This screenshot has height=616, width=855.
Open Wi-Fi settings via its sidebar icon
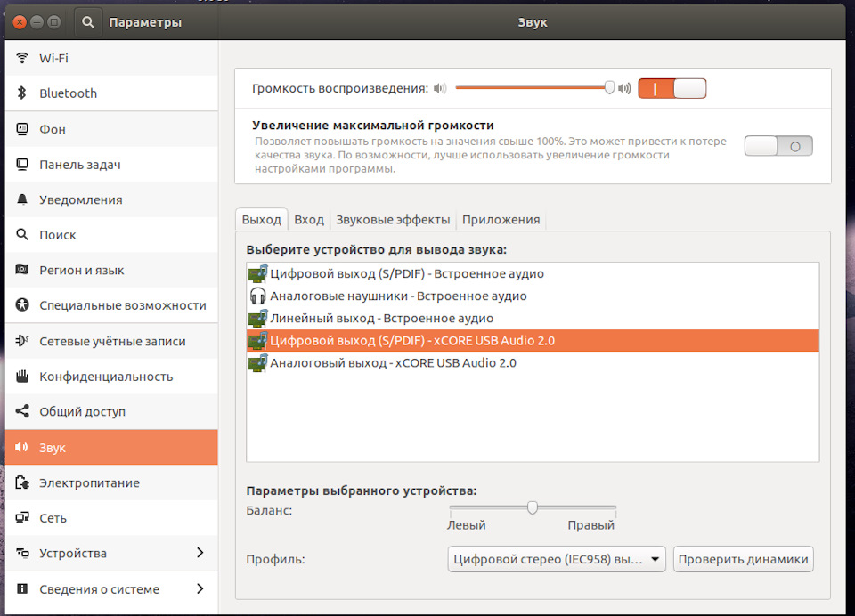coord(22,58)
